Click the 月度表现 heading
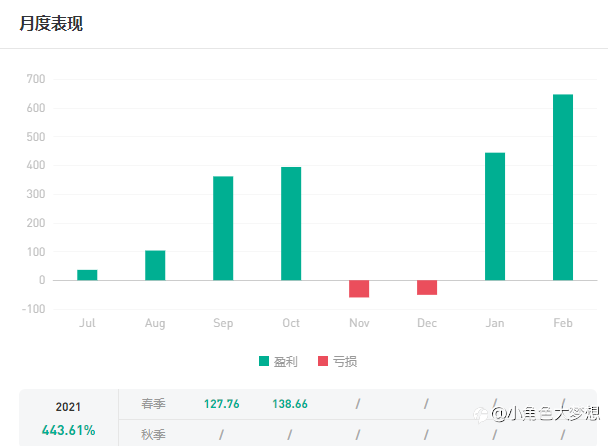 point(51,24)
